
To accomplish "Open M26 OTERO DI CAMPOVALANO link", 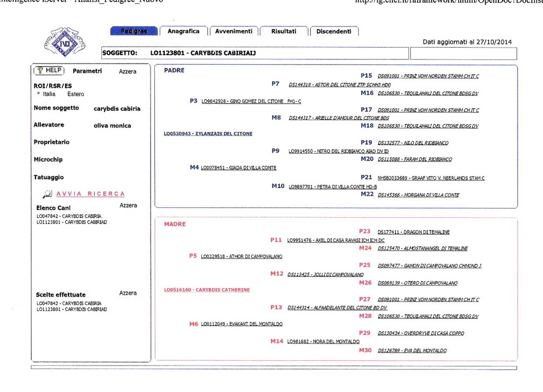I will (x=418, y=283).
